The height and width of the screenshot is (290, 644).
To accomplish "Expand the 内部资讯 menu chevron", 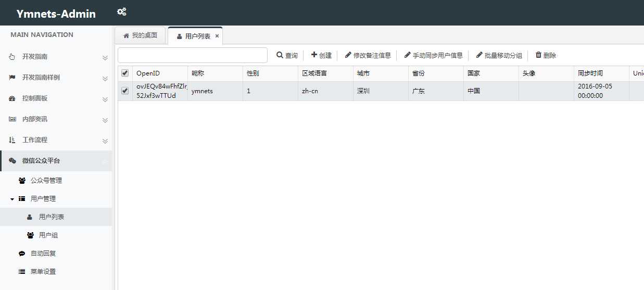I will coord(105,120).
